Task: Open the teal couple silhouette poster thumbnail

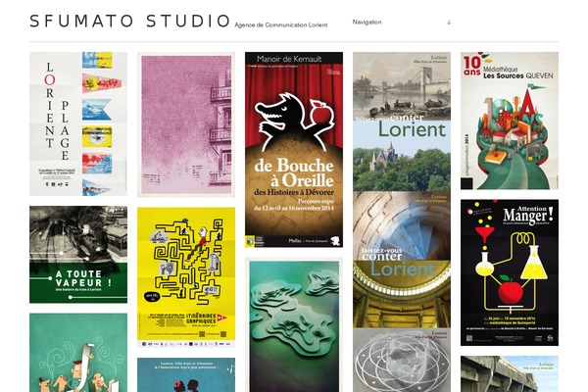Action: (x=186, y=374)
